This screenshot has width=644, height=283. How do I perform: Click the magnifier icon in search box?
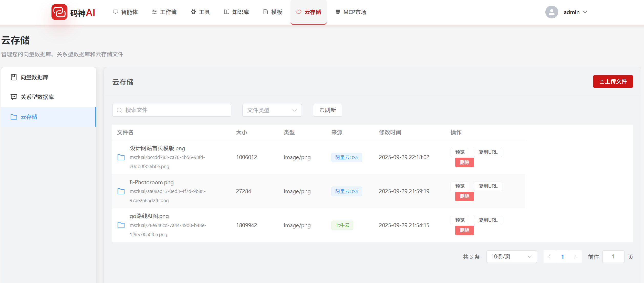[x=119, y=110]
